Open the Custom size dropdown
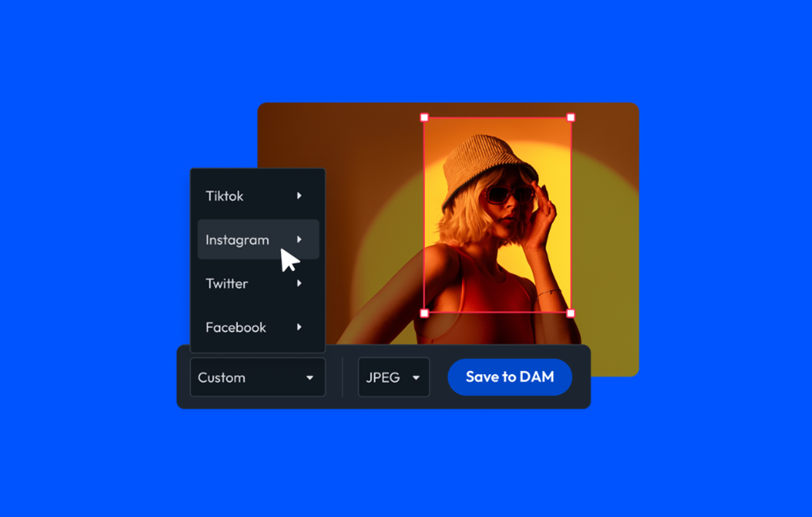The image size is (812, 517). [257, 377]
